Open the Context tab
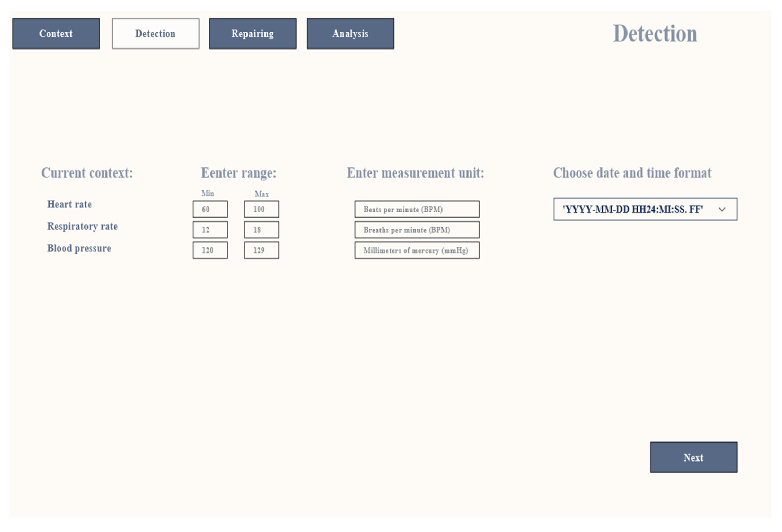The image size is (782, 532). (x=56, y=34)
